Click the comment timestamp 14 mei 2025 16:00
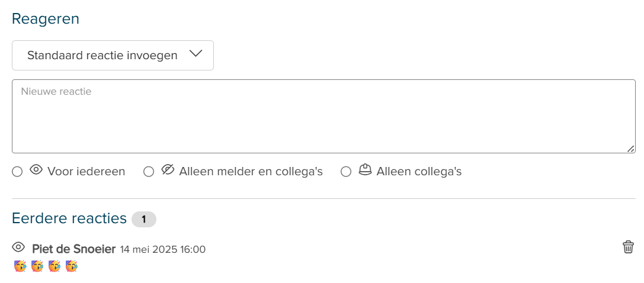The height and width of the screenshot is (283, 644). 163,249
